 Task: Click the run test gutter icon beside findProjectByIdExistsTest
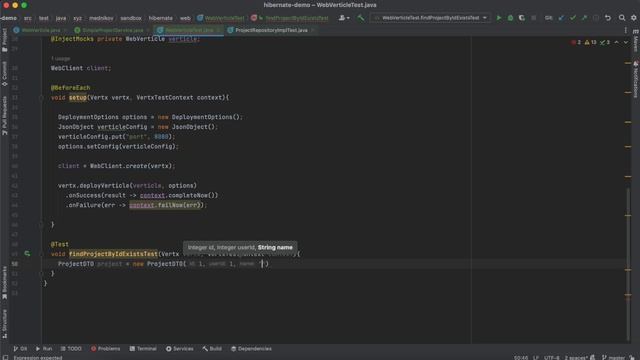[27, 254]
